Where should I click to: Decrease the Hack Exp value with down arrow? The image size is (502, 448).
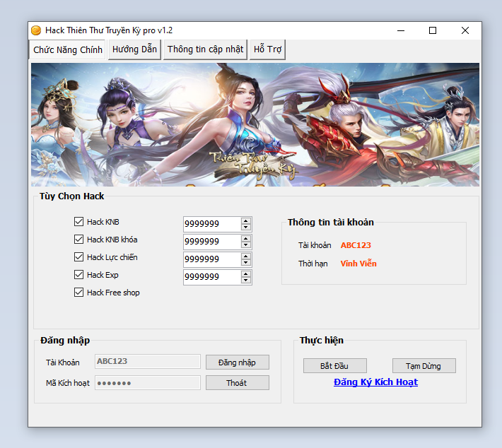pos(246,280)
